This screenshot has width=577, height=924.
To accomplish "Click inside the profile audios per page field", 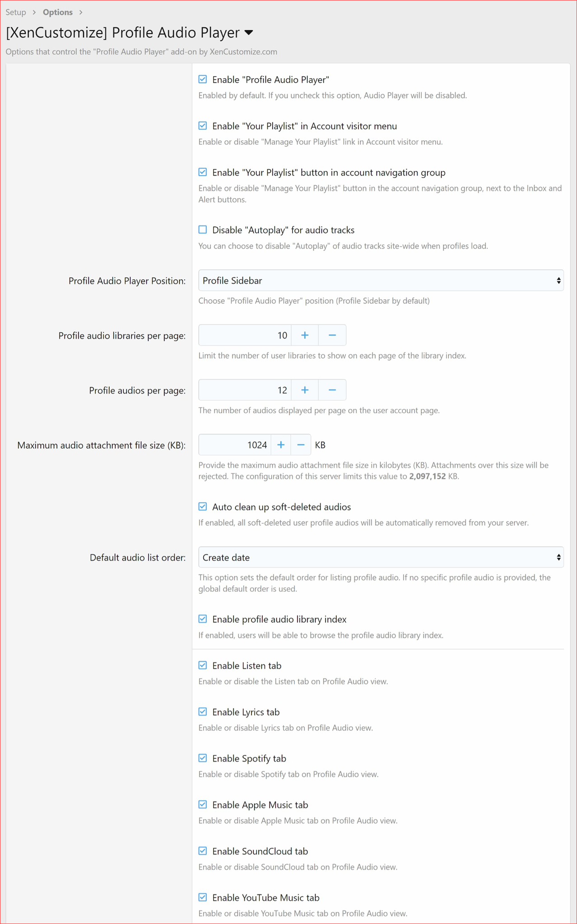I will click(244, 389).
